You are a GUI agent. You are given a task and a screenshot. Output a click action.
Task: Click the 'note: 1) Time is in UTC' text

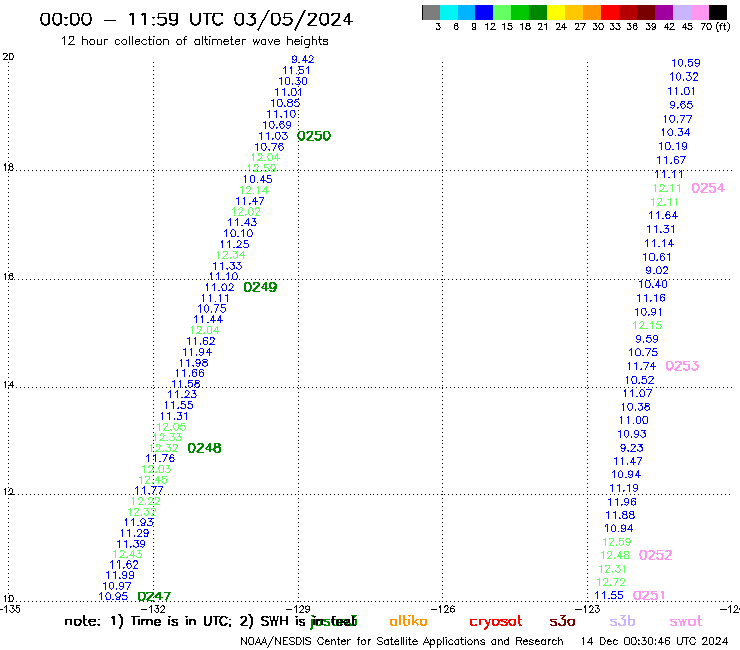click(x=148, y=621)
